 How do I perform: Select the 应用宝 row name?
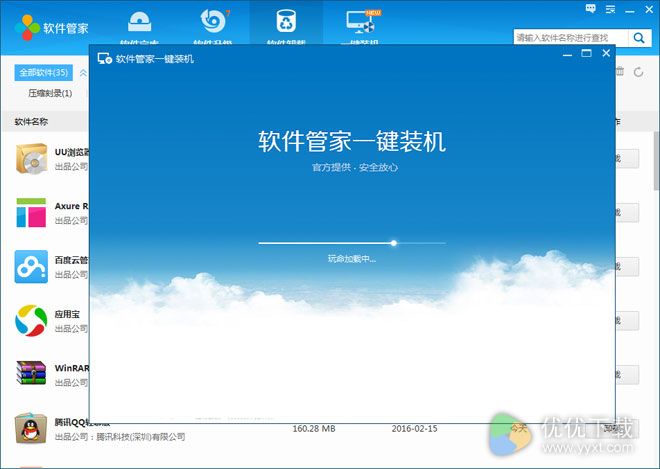[x=67, y=314]
